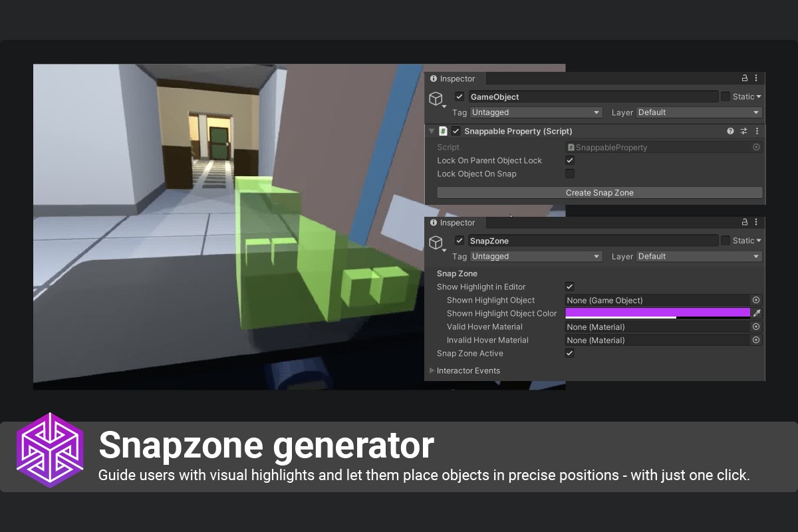Uncheck Lock On Parent Object Lock
798x532 pixels.
[x=570, y=160]
